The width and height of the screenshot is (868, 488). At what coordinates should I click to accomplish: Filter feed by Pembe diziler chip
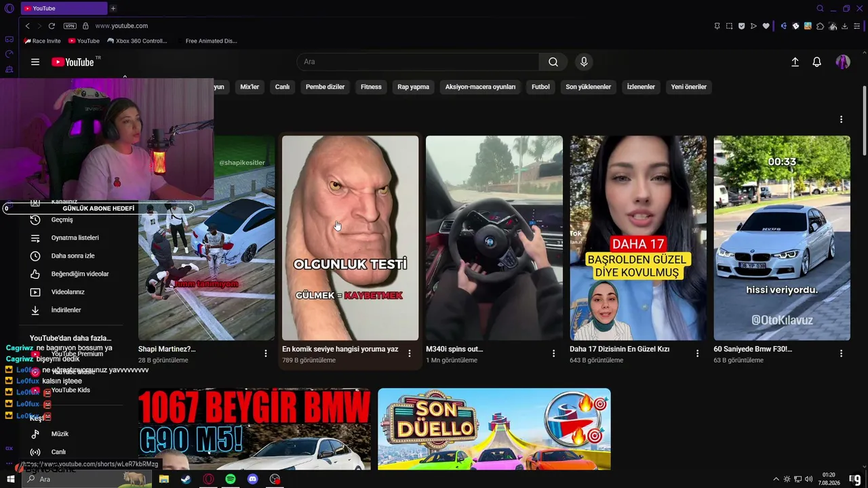pyautogui.click(x=325, y=87)
